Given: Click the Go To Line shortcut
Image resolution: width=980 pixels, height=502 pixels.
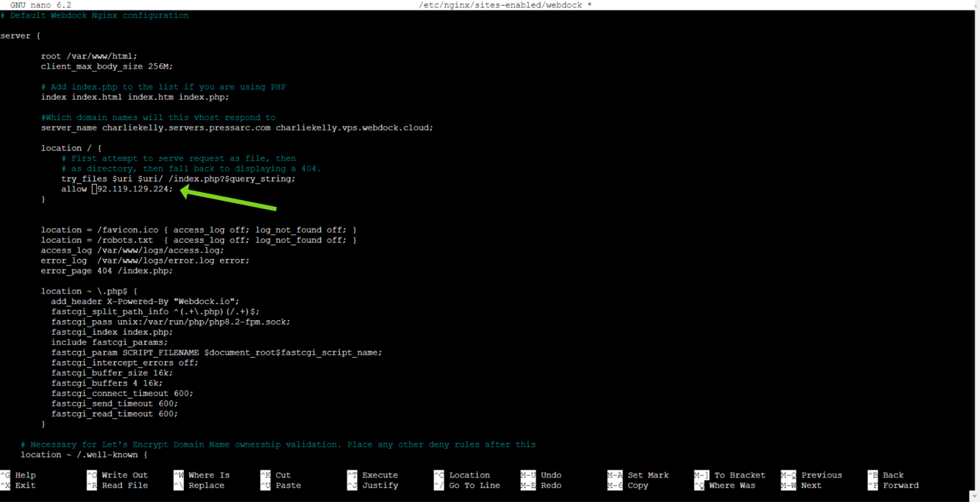Looking at the screenshot, I should [x=474, y=485].
